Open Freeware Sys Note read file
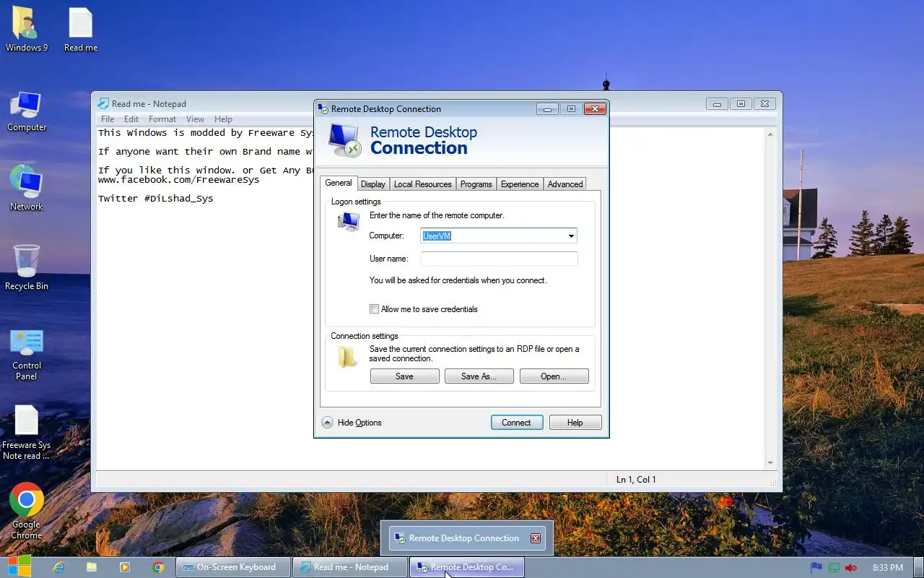The width and height of the screenshot is (924, 578). click(27, 432)
